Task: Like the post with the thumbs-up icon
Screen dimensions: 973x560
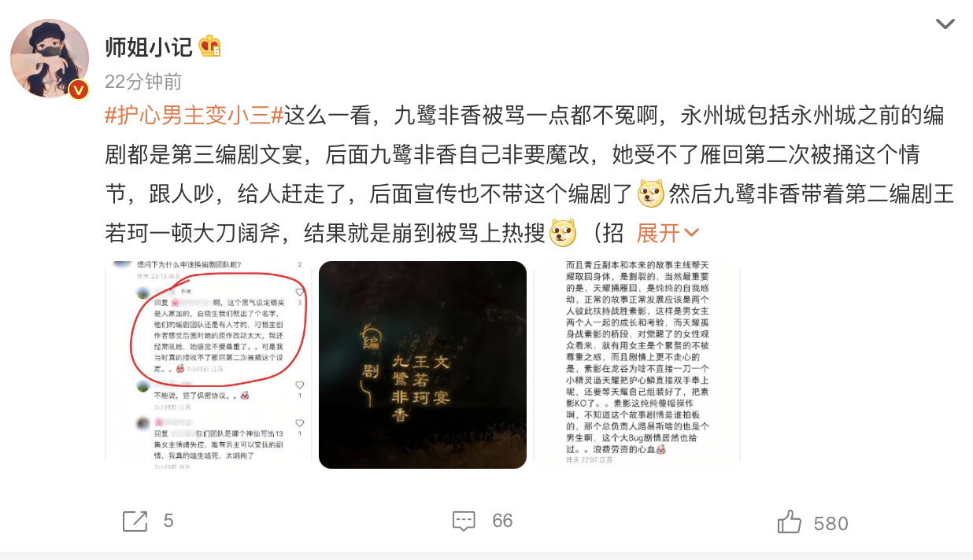Action: point(789,522)
